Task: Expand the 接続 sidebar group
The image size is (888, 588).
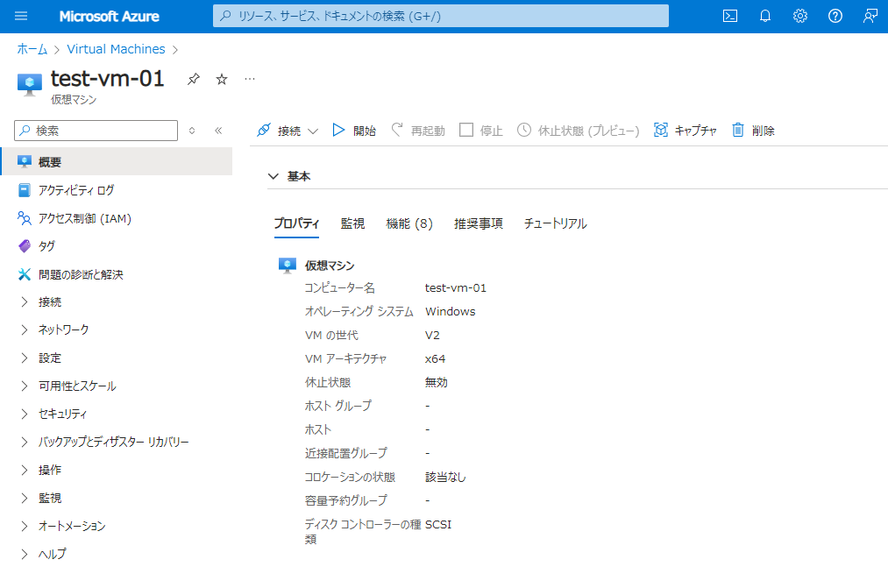Action: coord(25,302)
